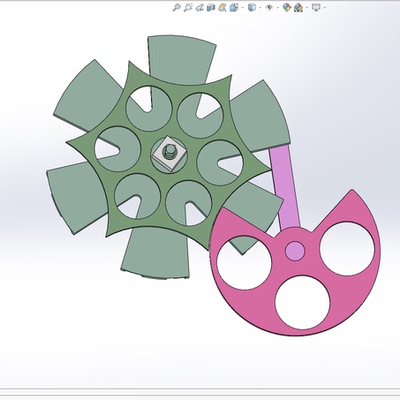Open Dynamic Annotation Views icon
Image resolution: width=400 pixels, height=400 pixels.
coord(222,7)
